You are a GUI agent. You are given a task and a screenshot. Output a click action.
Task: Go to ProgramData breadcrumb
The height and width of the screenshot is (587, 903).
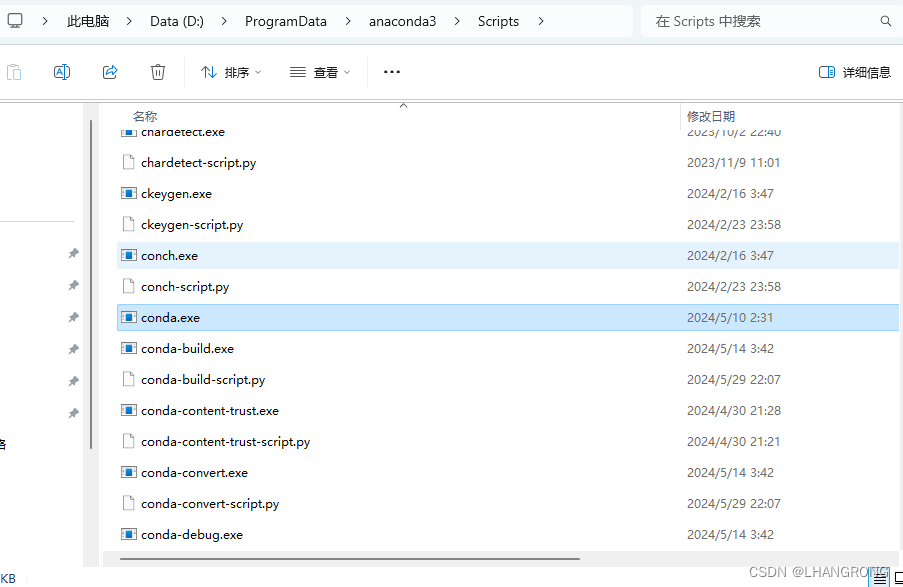[286, 21]
